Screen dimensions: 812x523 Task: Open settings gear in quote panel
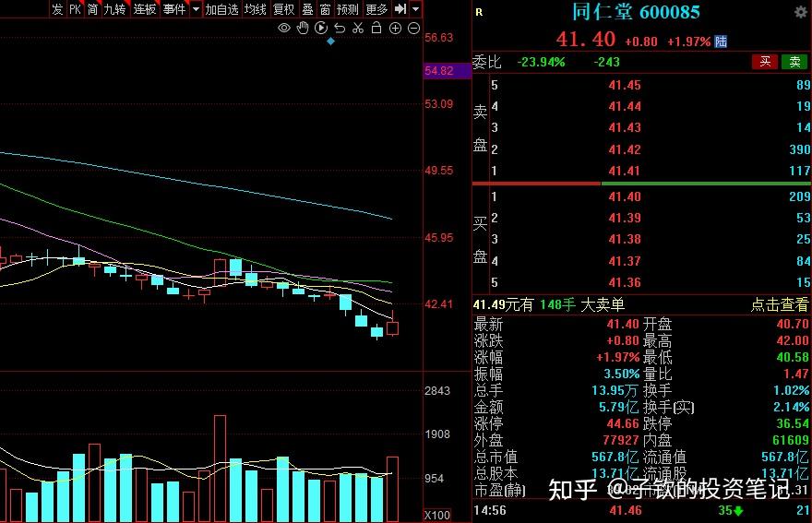(x=801, y=12)
